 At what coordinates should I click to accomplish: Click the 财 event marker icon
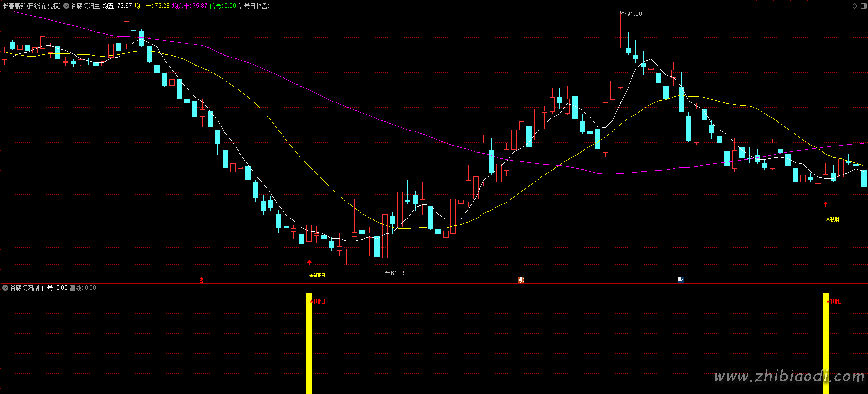pyautogui.click(x=681, y=280)
